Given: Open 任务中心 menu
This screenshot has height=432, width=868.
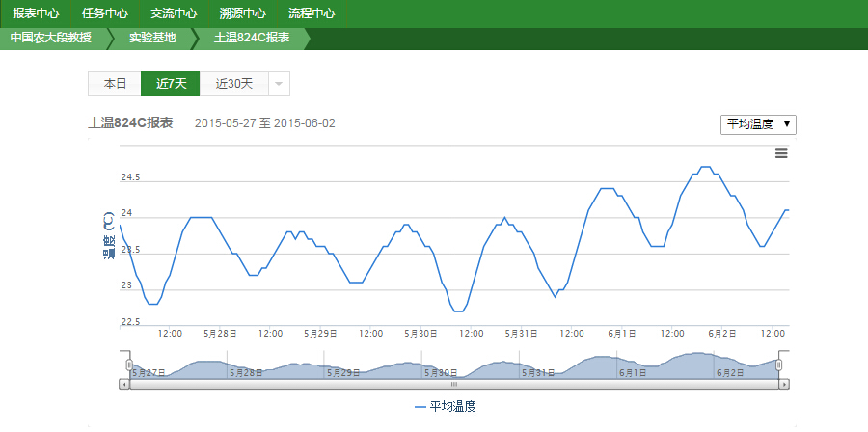Looking at the screenshot, I should tap(105, 13).
